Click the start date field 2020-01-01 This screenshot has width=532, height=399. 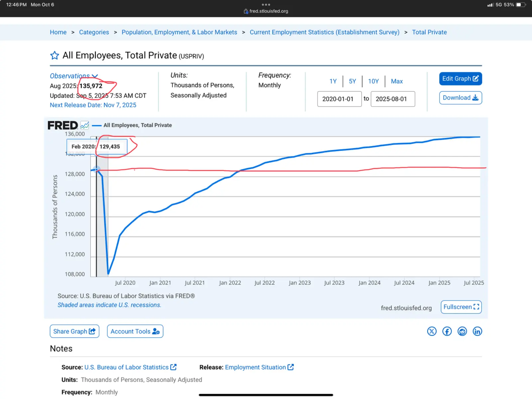pos(339,99)
